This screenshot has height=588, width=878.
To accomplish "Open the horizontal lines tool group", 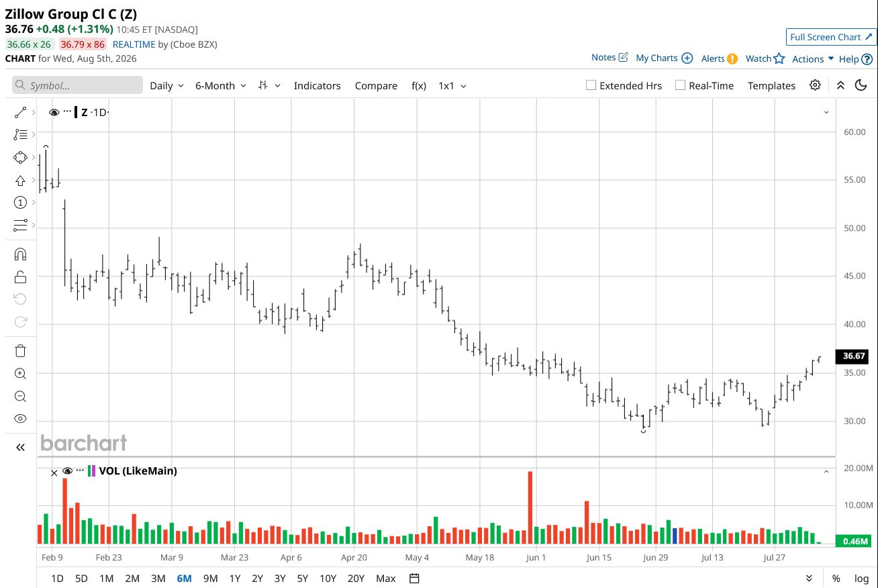I will click(x=20, y=225).
